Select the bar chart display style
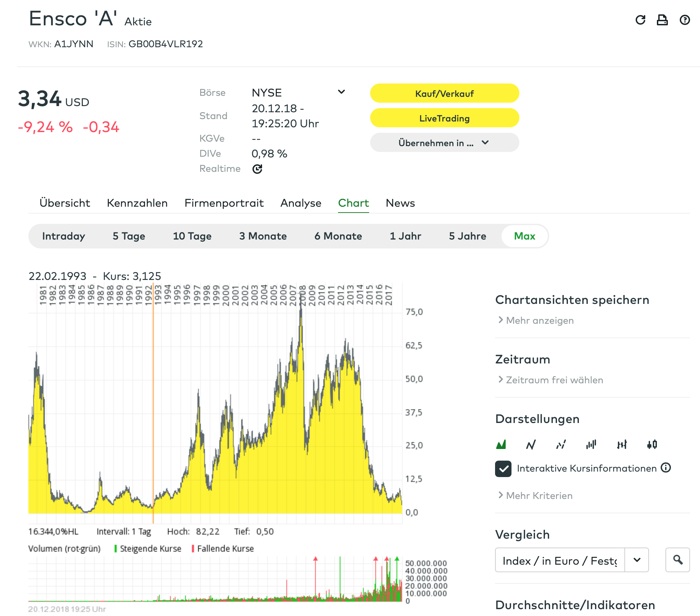 pyautogui.click(x=591, y=445)
